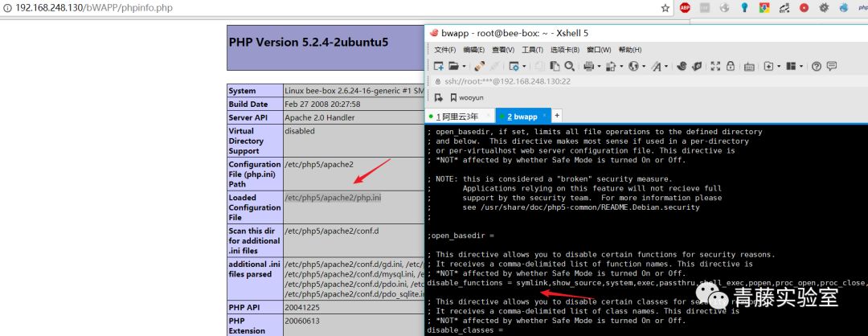Click the Print icon in Xshell toolbar
The width and height of the screenshot is (868, 336).
[589, 67]
